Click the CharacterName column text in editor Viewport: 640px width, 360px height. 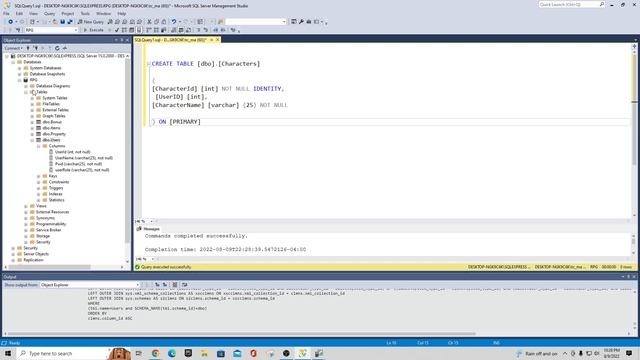tap(178, 105)
